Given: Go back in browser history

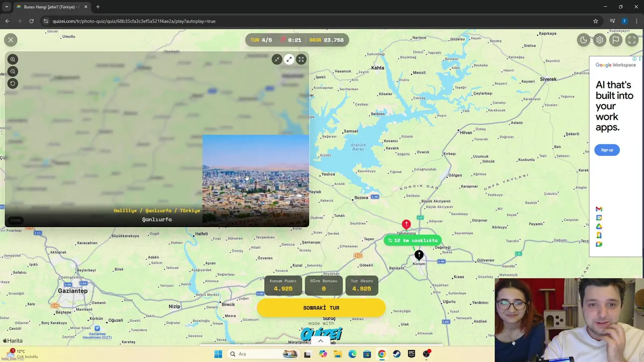Looking at the screenshot, I should click(7, 21).
